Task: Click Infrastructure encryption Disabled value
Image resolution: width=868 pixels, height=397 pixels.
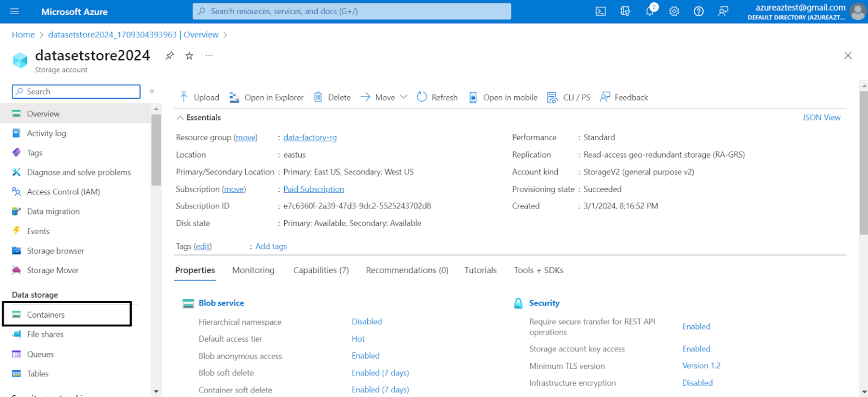Action: 697,383
